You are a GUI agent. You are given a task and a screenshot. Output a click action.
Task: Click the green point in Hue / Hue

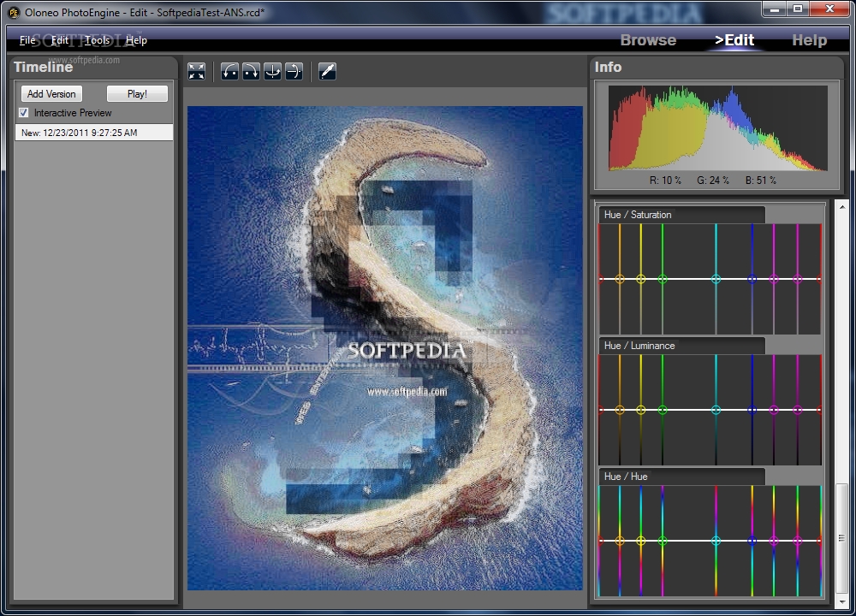pos(663,541)
